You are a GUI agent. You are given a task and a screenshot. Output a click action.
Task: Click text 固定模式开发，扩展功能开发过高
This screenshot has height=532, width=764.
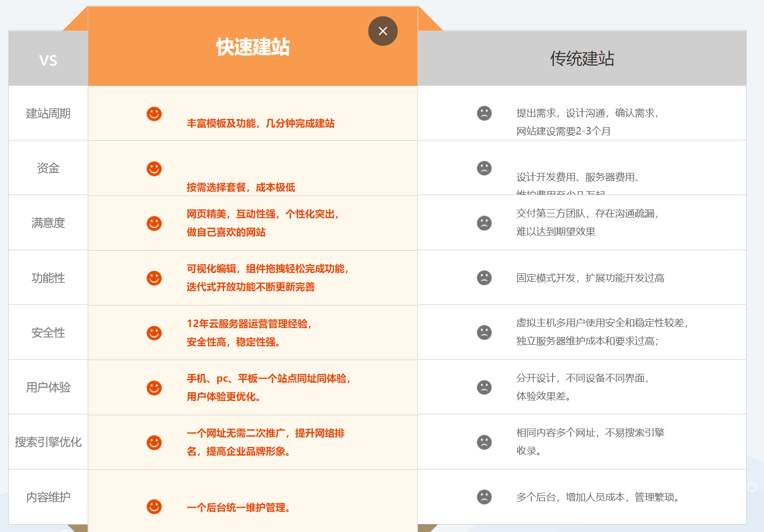(x=590, y=278)
